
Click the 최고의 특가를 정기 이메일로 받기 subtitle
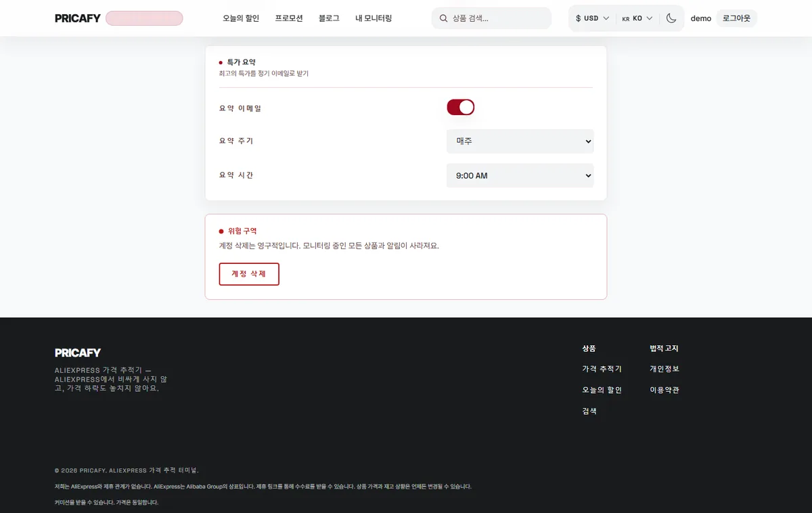coord(264,73)
